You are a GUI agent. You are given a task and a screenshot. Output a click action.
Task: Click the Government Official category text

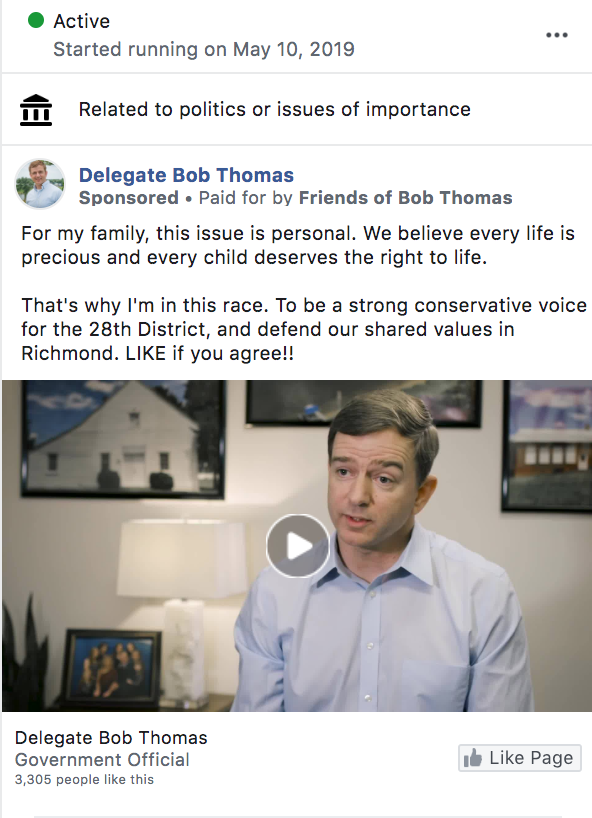click(102, 760)
